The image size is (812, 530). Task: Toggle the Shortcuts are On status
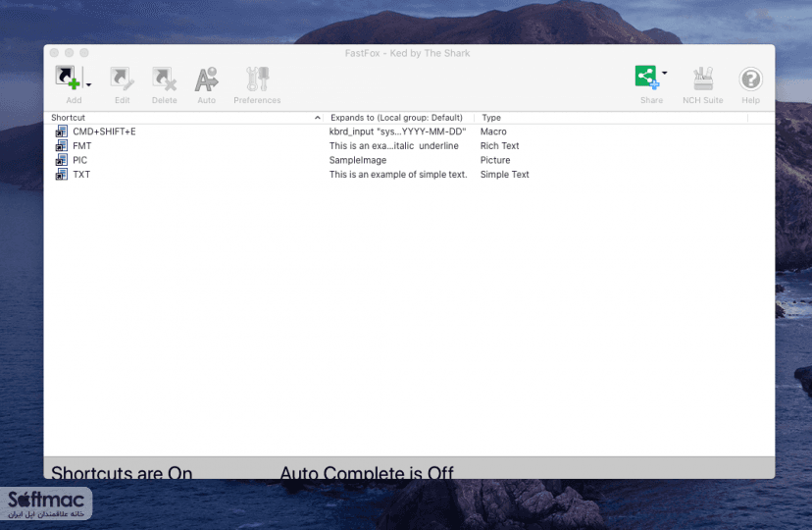tap(122, 471)
